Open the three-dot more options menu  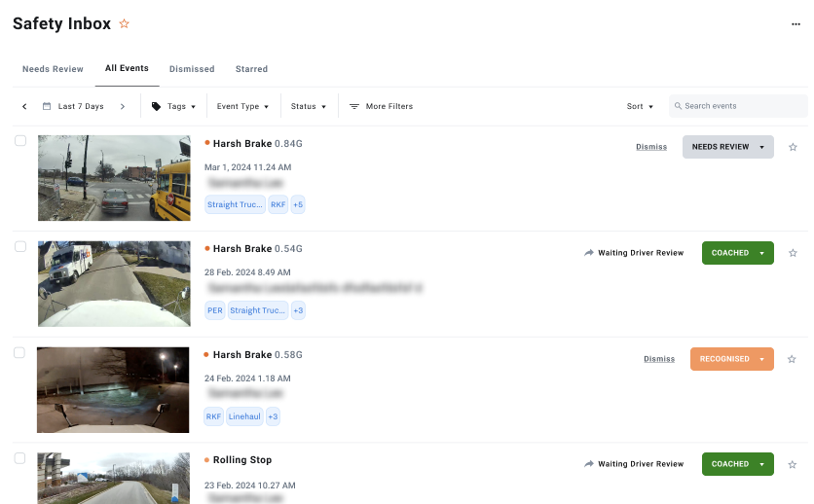point(795,24)
